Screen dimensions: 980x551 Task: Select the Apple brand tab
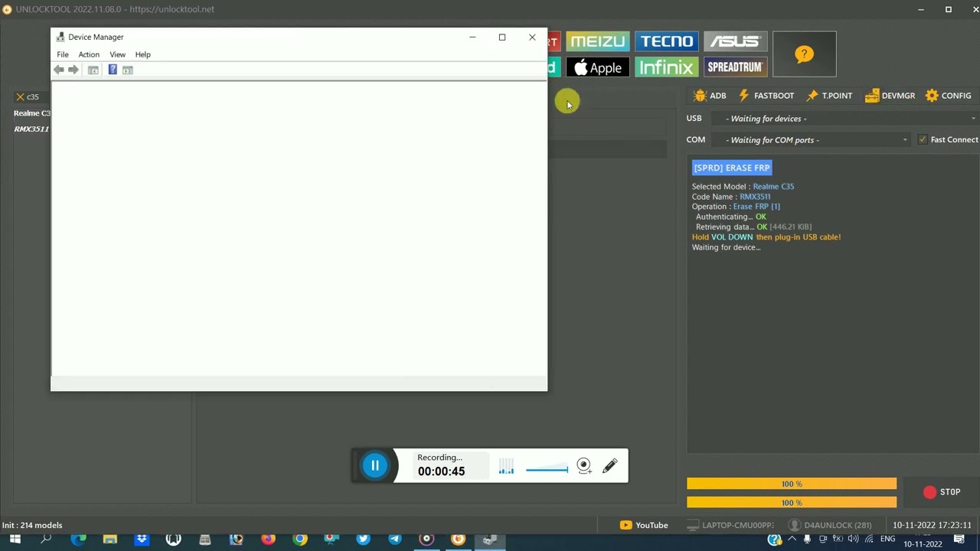tap(597, 67)
